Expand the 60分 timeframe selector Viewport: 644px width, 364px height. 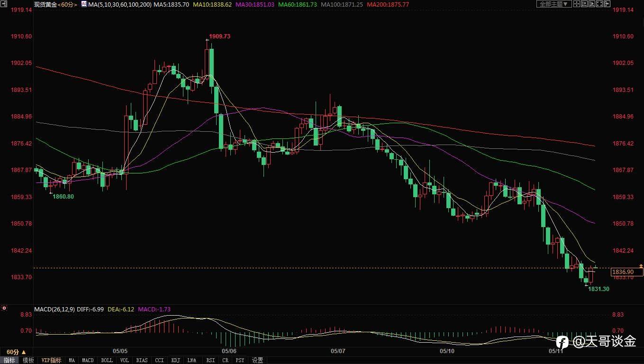(x=13, y=352)
